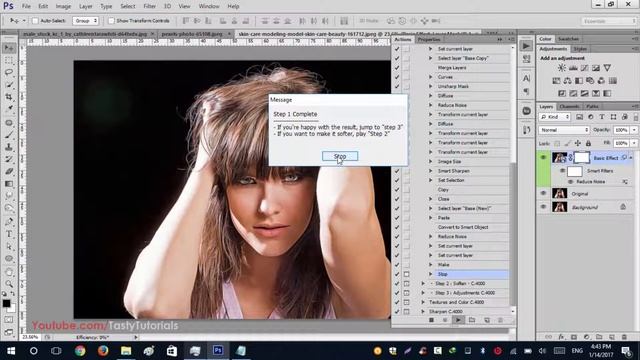Viewport: 640px width, 360px height.
Task: Add a Vibrance adjustment
Action: [607, 68]
